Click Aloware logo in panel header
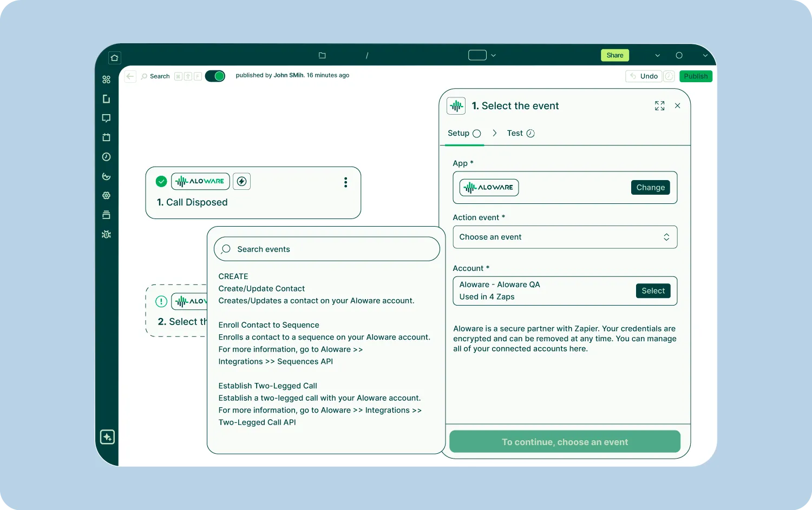 [456, 106]
